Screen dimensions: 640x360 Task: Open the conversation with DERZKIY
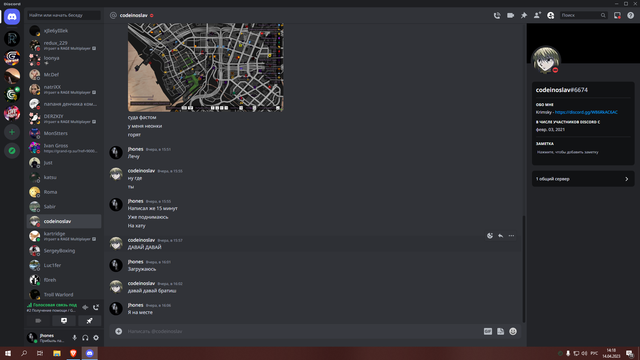[x=64, y=119]
